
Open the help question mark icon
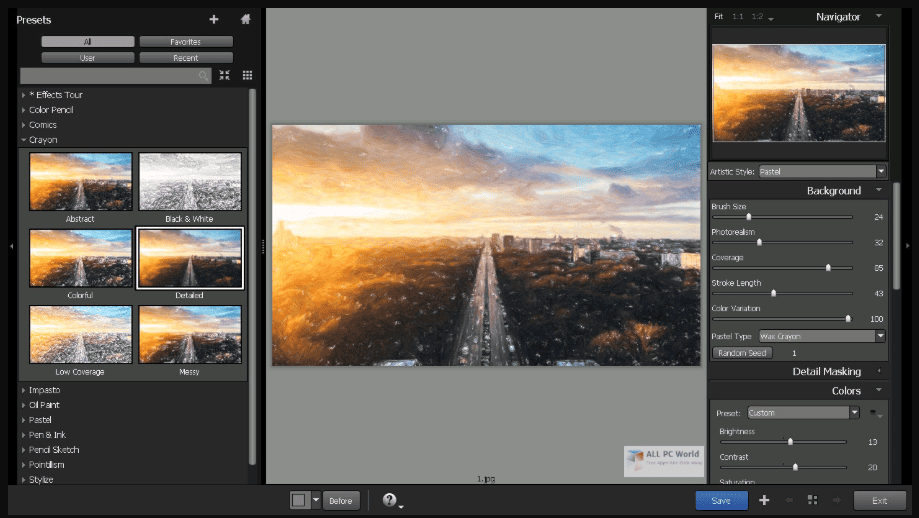tap(389, 500)
